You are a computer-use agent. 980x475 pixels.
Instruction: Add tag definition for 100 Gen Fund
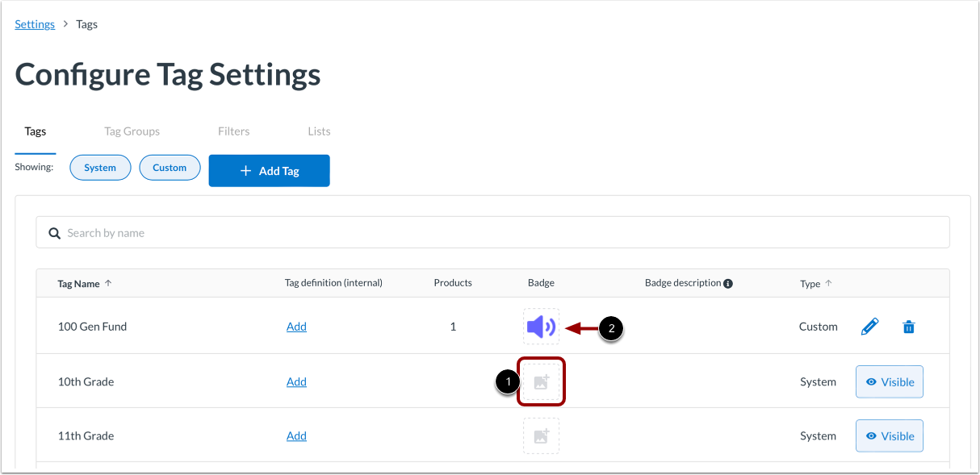(x=296, y=327)
